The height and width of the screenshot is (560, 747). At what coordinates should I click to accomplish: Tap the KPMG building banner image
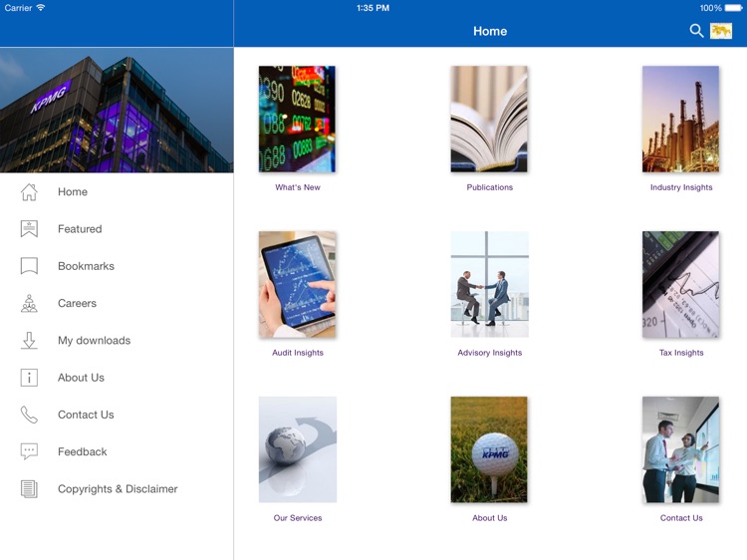point(117,110)
